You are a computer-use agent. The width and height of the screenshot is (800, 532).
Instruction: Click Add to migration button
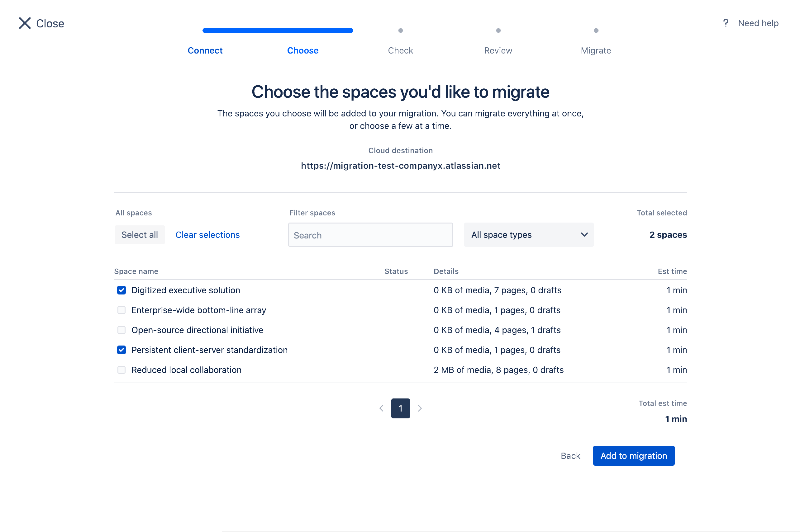point(634,456)
